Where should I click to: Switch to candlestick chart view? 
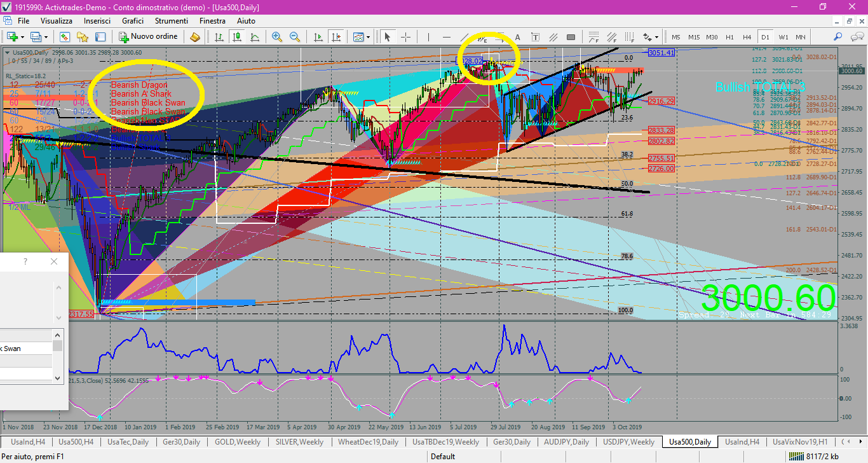point(237,37)
